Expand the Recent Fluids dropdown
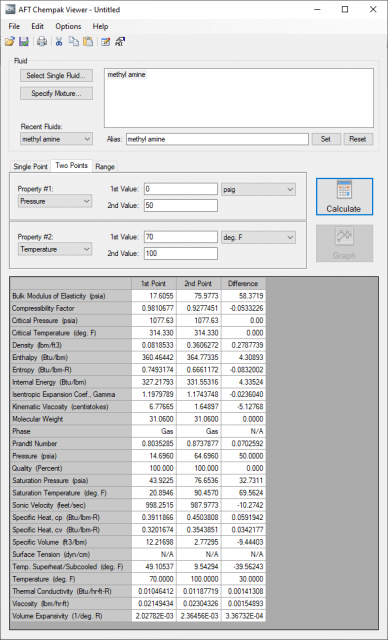Screen dimensions: 388x640 click(x=56, y=139)
